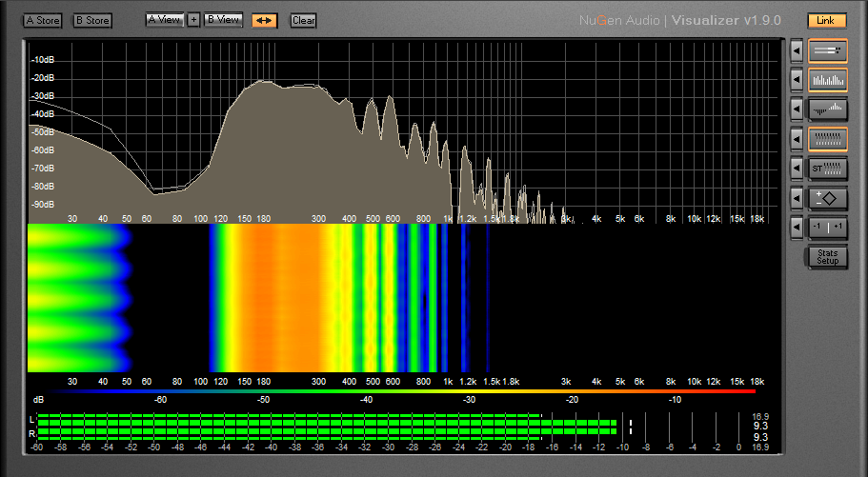Expand options arrow beside level meter button
Screen dimensions: 868x477
pyautogui.click(x=797, y=50)
